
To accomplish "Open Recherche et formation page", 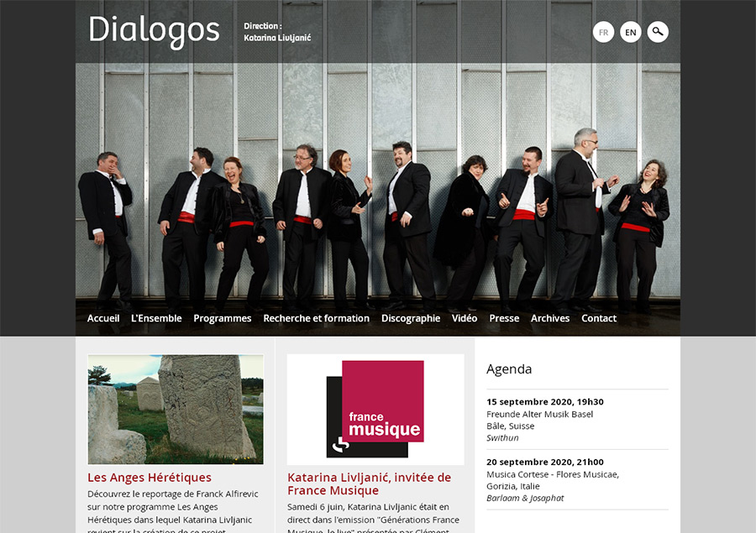I will pyautogui.click(x=317, y=318).
